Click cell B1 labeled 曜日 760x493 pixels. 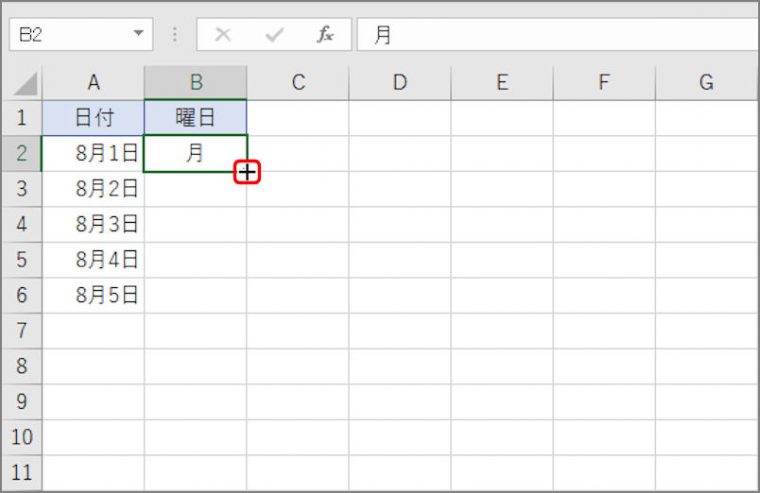click(196, 118)
